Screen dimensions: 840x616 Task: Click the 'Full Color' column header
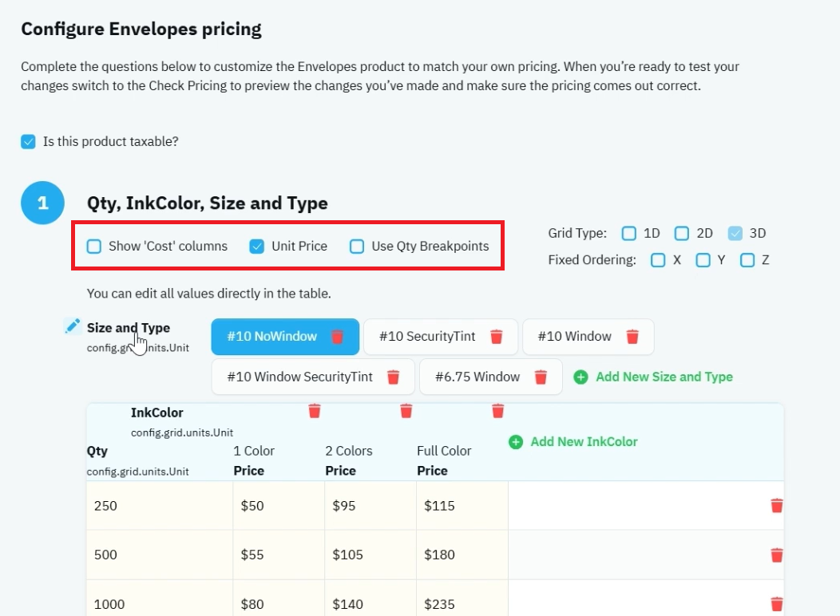coord(444,451)
